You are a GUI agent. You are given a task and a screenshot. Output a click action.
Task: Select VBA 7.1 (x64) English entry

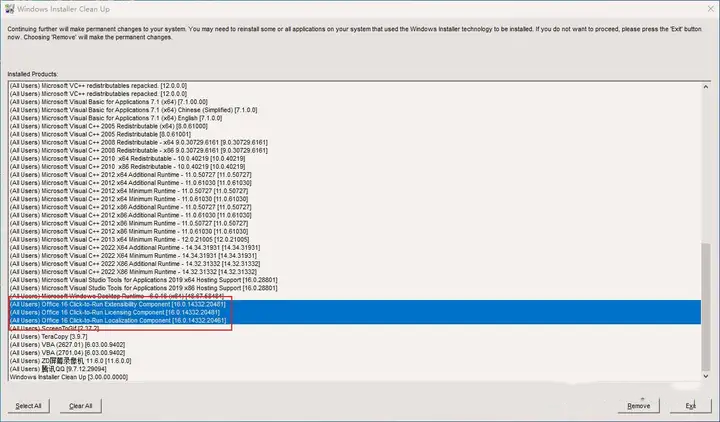(x=116, y=118)
